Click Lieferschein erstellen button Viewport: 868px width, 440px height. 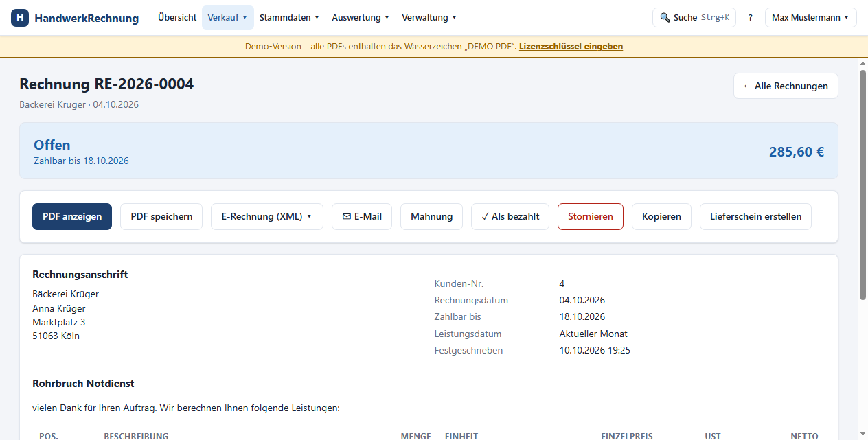point(755,216)
